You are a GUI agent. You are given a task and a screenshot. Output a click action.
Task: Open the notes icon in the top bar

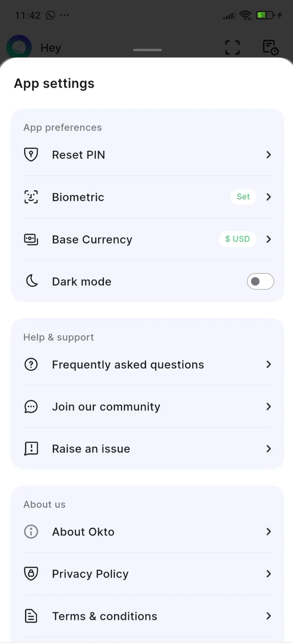(x=270, y=47)
